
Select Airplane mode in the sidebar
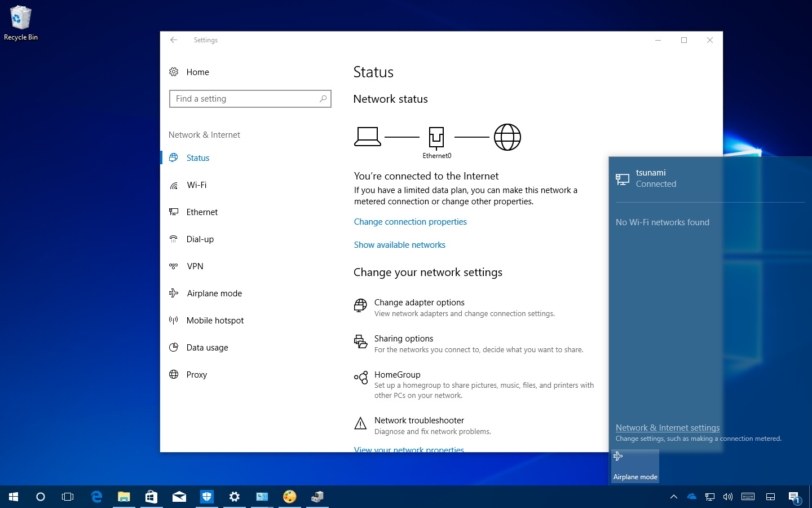click(x=214, y=293)
